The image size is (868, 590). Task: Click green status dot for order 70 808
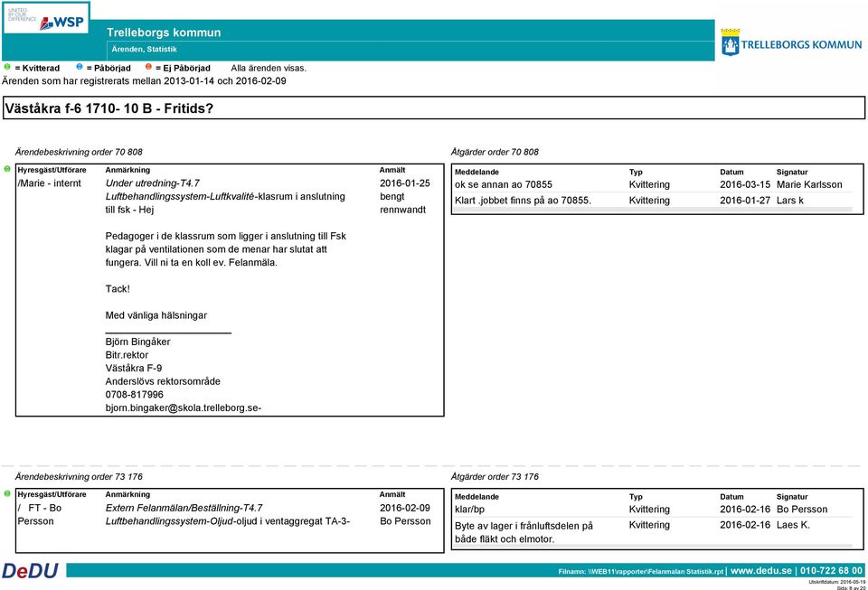coord(7,169)
